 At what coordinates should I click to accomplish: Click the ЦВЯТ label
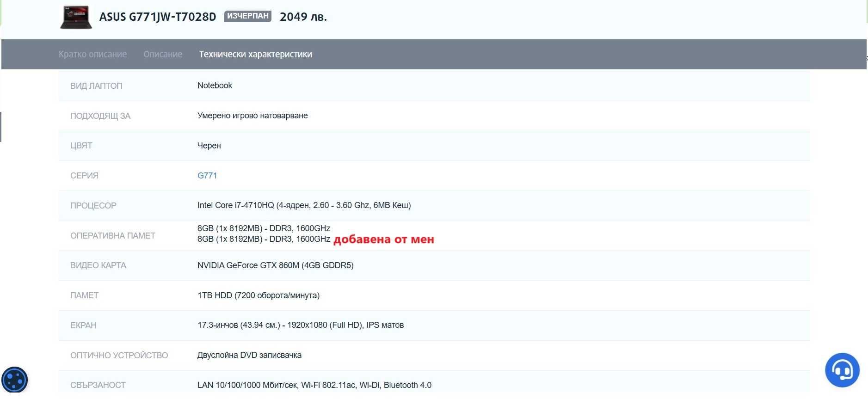81,146
